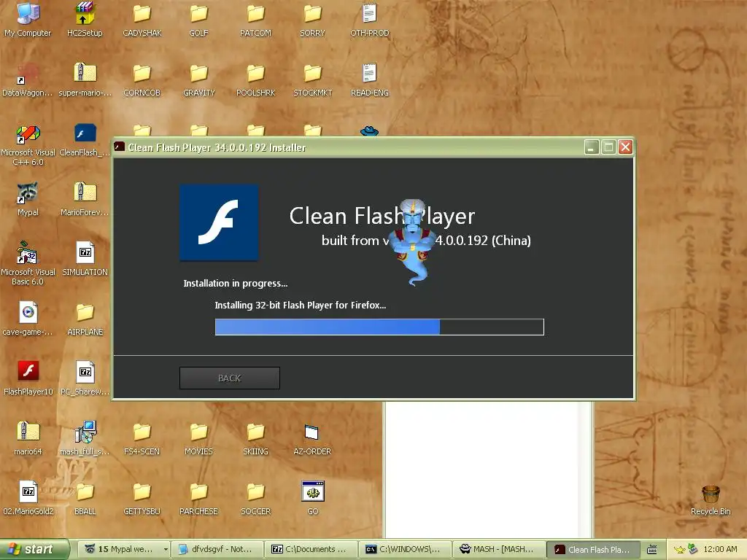Minimize the Clean Flash Player installer

point(591,147)
